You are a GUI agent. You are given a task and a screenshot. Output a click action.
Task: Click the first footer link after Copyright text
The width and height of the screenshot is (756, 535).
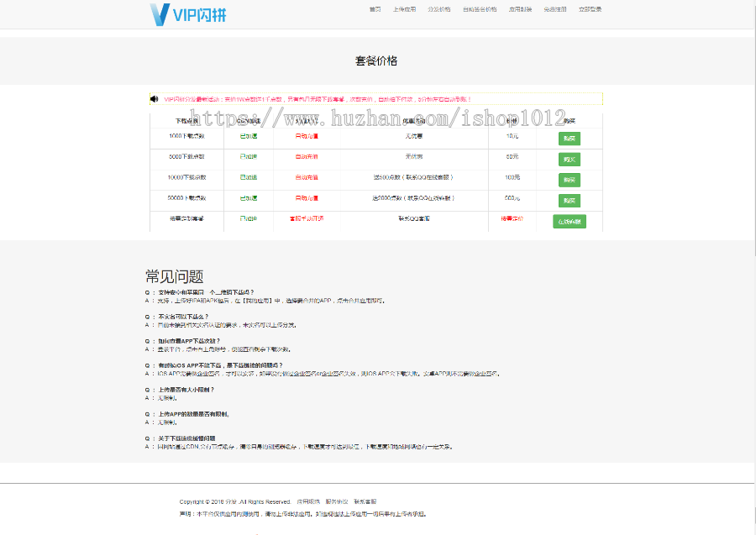tap(308, 501)
